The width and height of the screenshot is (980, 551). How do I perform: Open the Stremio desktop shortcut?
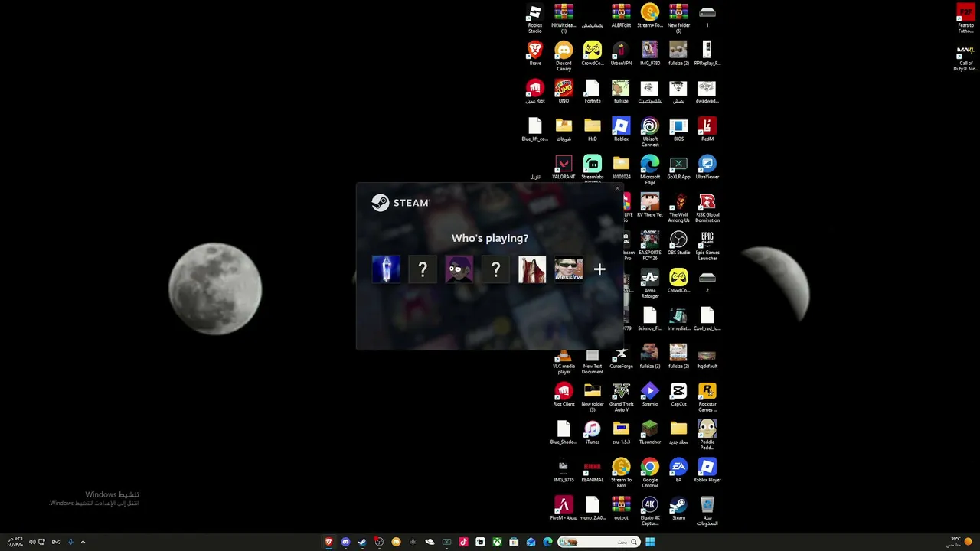pos(650,395)
